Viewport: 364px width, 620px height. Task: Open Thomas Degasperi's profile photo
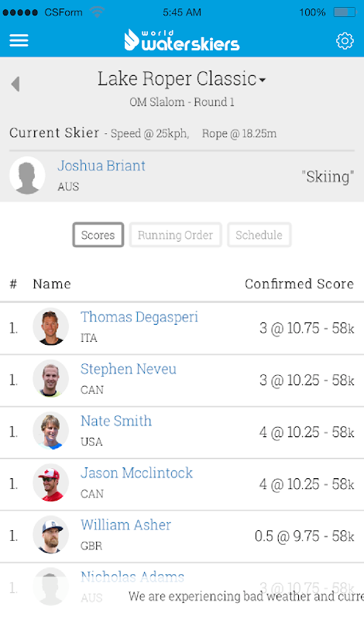pyautogui.click(x=50, y=327)
